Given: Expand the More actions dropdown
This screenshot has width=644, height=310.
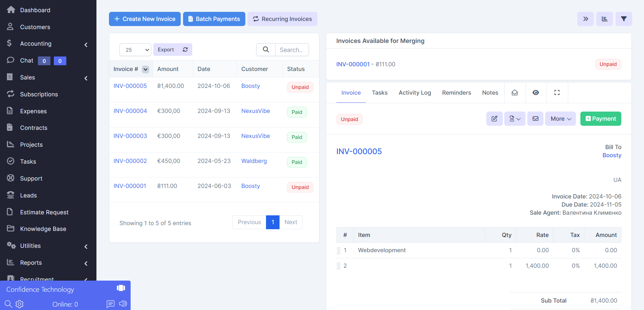Looking at the screenshot, I should (560, 119).
